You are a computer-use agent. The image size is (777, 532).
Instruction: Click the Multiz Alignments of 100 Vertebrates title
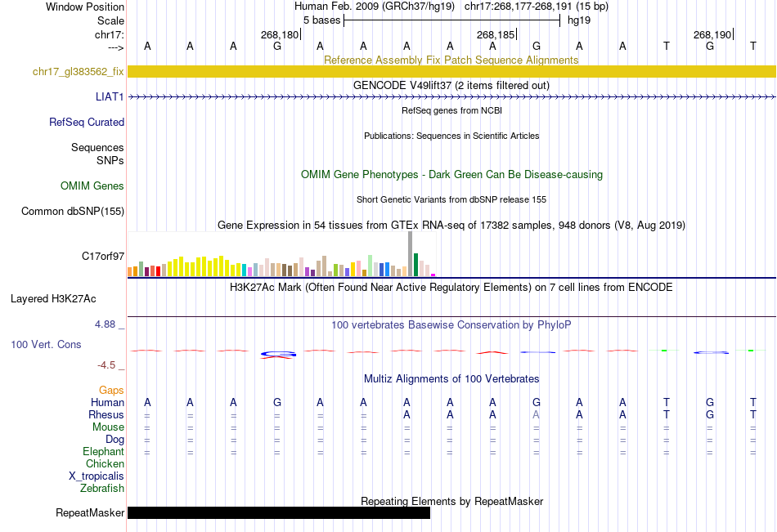pos(451,379)
